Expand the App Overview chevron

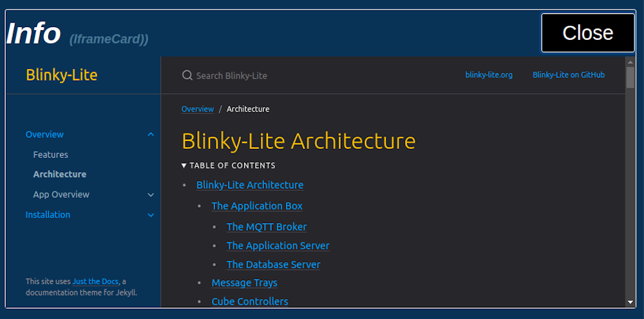(x=151, y=195)
